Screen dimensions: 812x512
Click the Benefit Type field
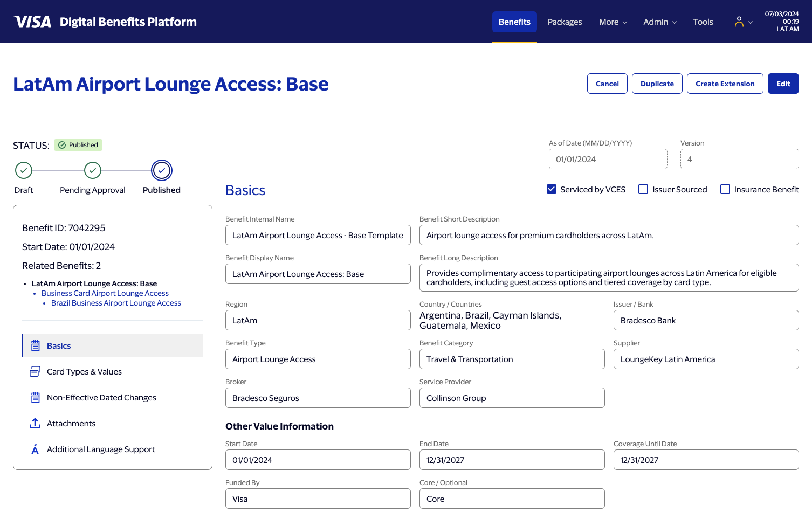click(318, 359)
